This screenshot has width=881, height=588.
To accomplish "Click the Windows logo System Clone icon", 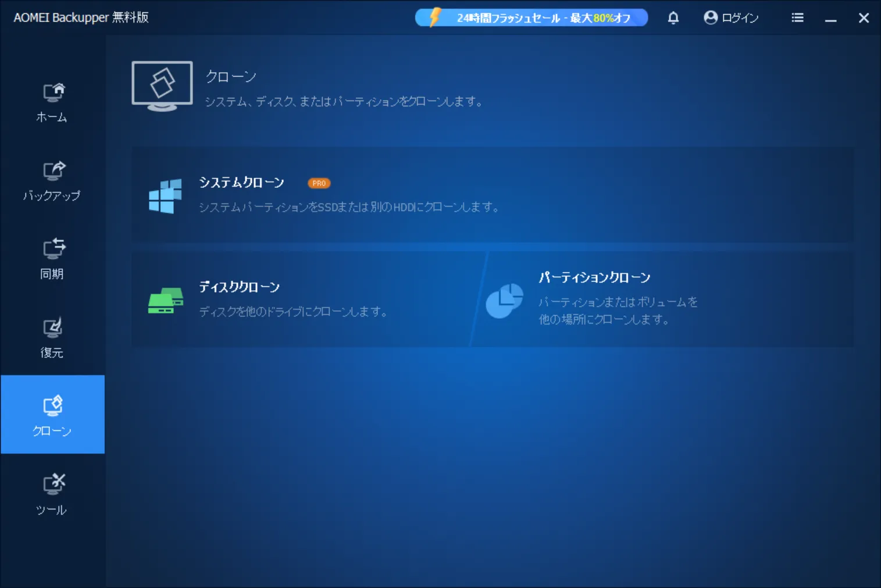I will tap(165, 196).
